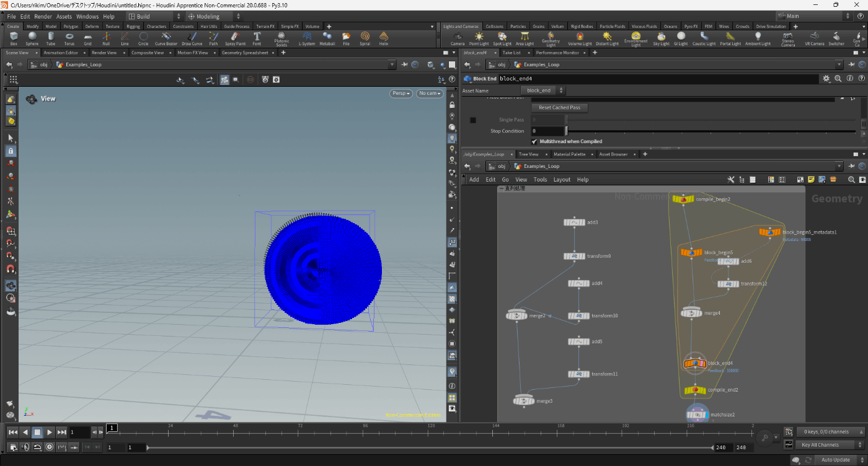The height and width of the screenshot is (466, 868).
Task: Play the animation in reverse
Action: (25, 432)
